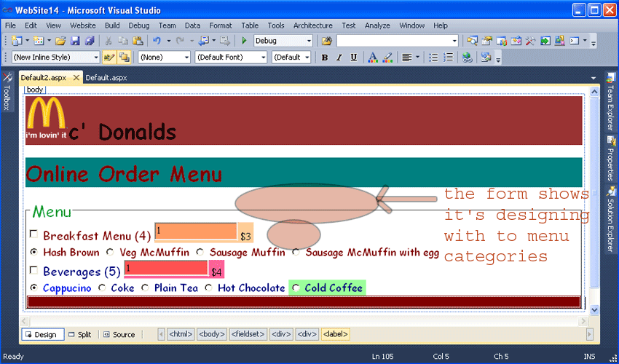Open the Team Explorer side panel
The width and height of the screenshot is (619, 364).
tap(611, 101)
